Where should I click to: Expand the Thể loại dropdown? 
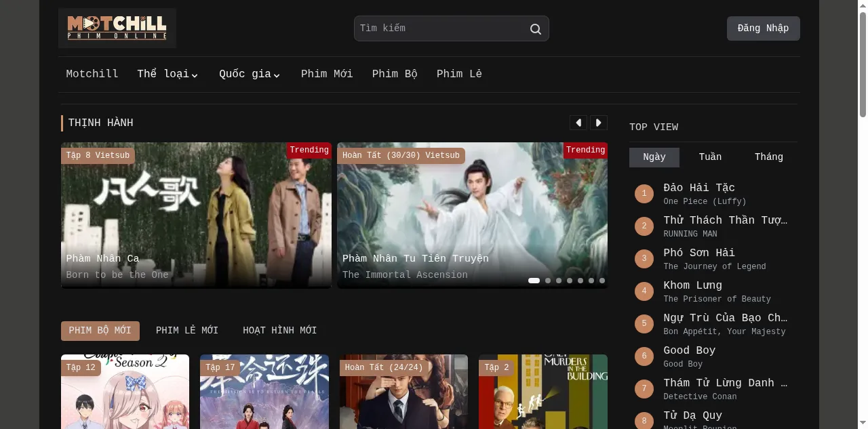click(x=167, y=74)
